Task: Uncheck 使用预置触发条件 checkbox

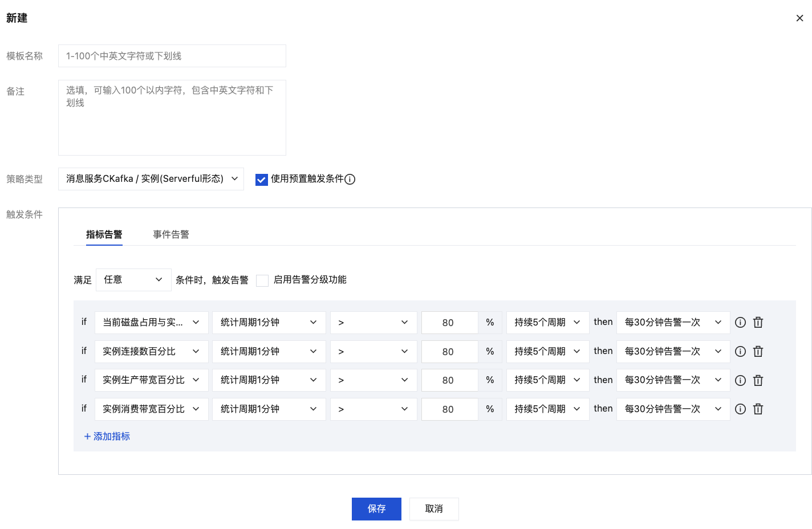Action: coord(262,180)
